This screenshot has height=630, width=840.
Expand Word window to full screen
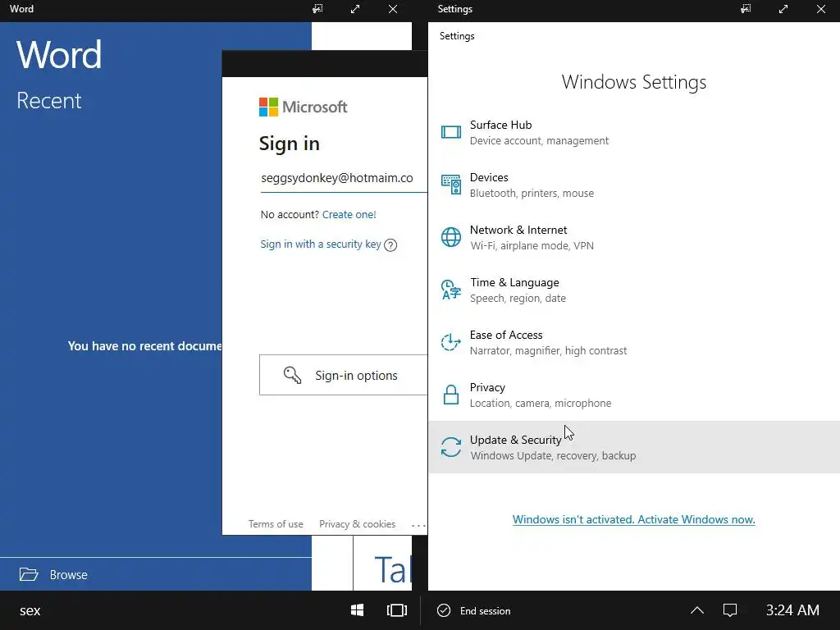(355, 9)
